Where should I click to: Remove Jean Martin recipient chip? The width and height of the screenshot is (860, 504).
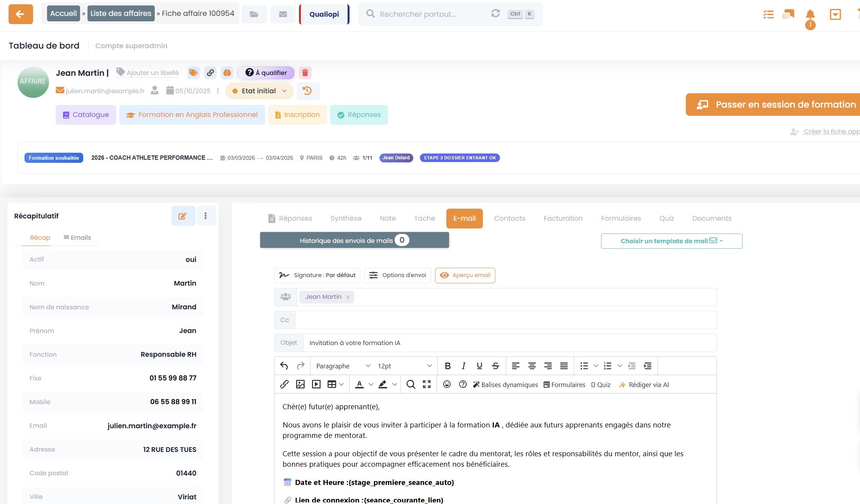point(348,297)
